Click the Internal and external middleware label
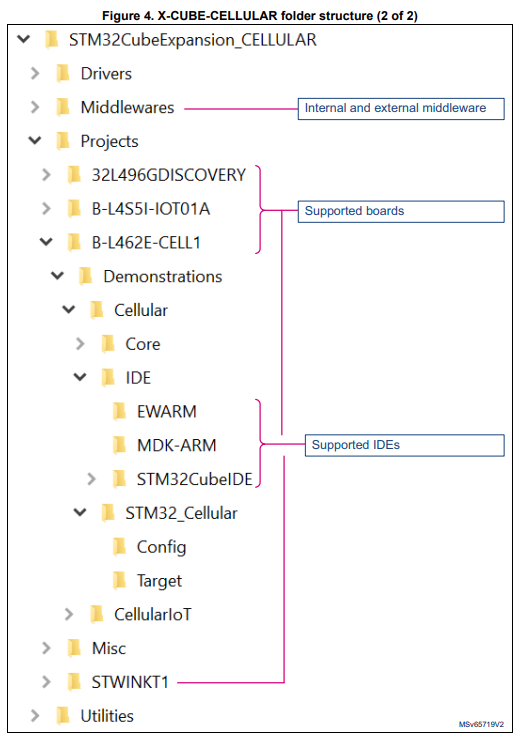This screenshot has width=518, height=745. (x=395, y=108)
